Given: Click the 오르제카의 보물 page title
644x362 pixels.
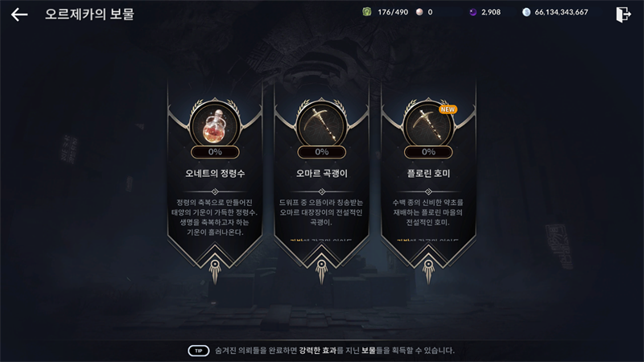Looking at the screenshot, I should [x=89, y=14].
